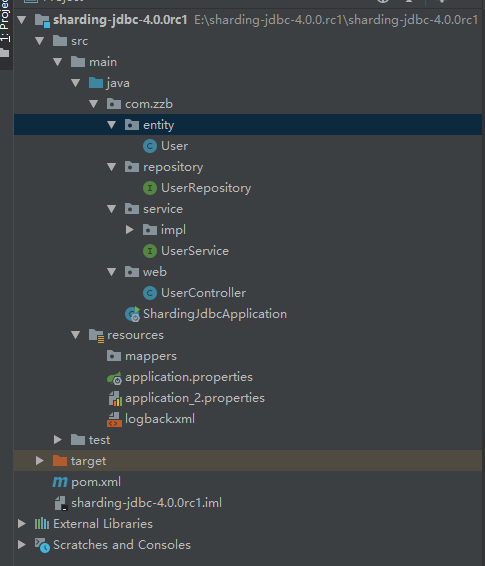
Task: Click the External Libraries bars icon
Action: click(x=42, y=524)
